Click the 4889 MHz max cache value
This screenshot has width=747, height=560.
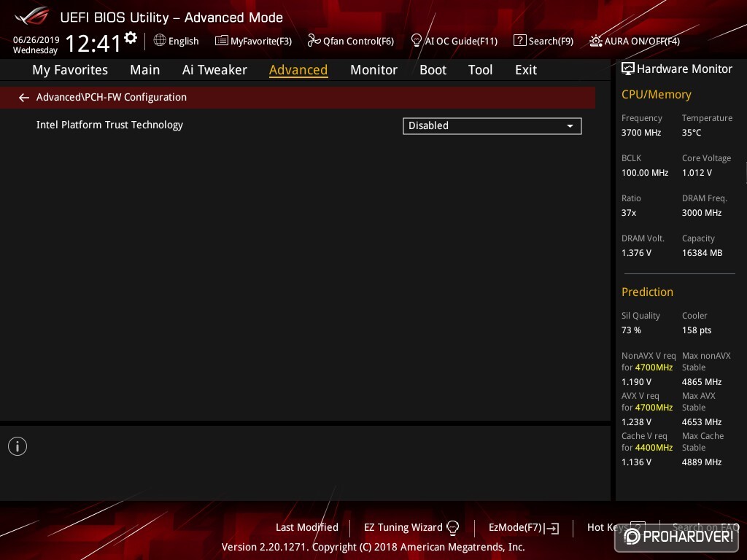[x=701, y=462]
